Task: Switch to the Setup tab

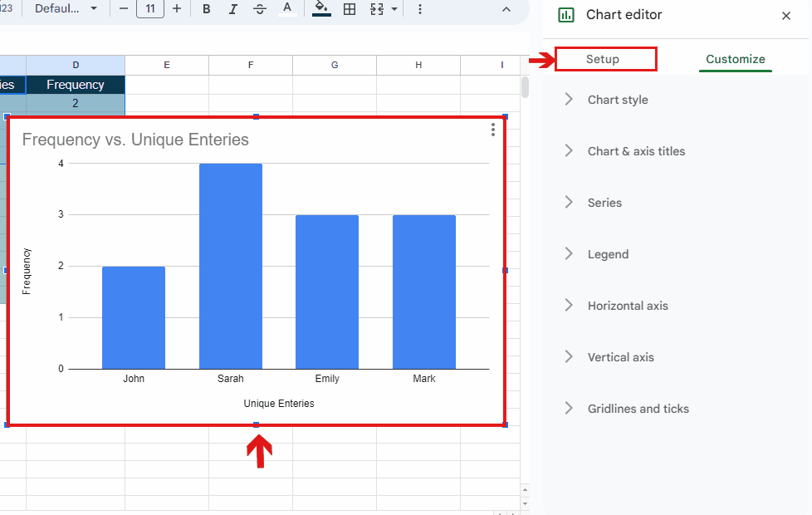Action: coord(602,59)
